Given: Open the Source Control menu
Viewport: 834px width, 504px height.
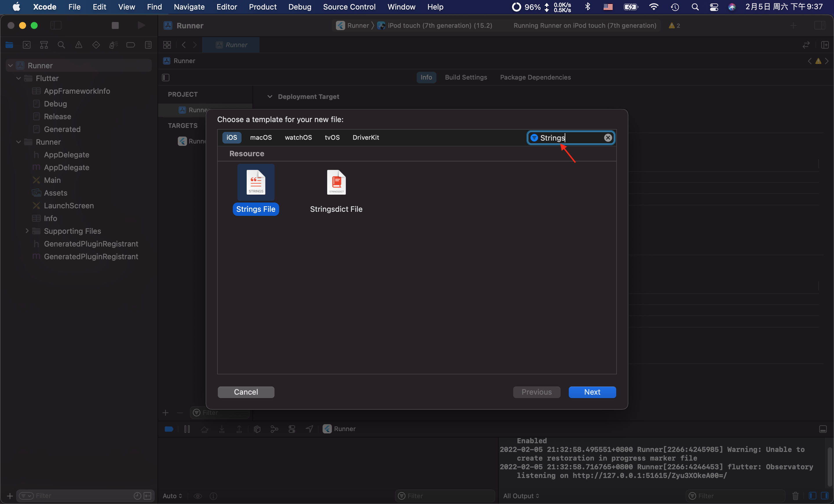Looking at the screenshot, I should [349, 7].
